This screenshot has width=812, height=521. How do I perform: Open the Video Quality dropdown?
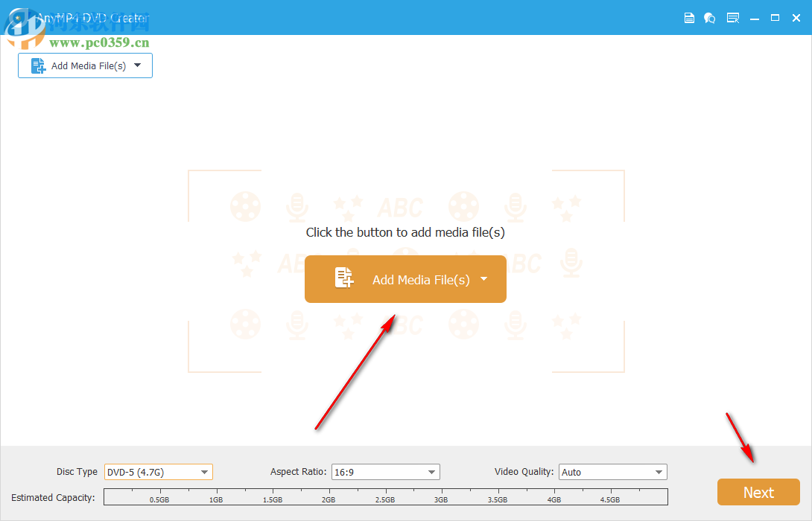tap(657, 471)
